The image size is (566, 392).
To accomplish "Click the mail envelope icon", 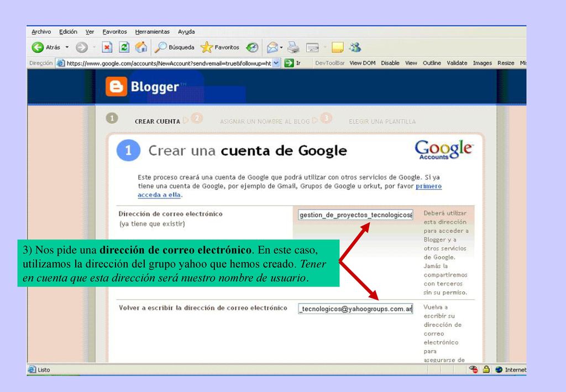I will (272, 48).
